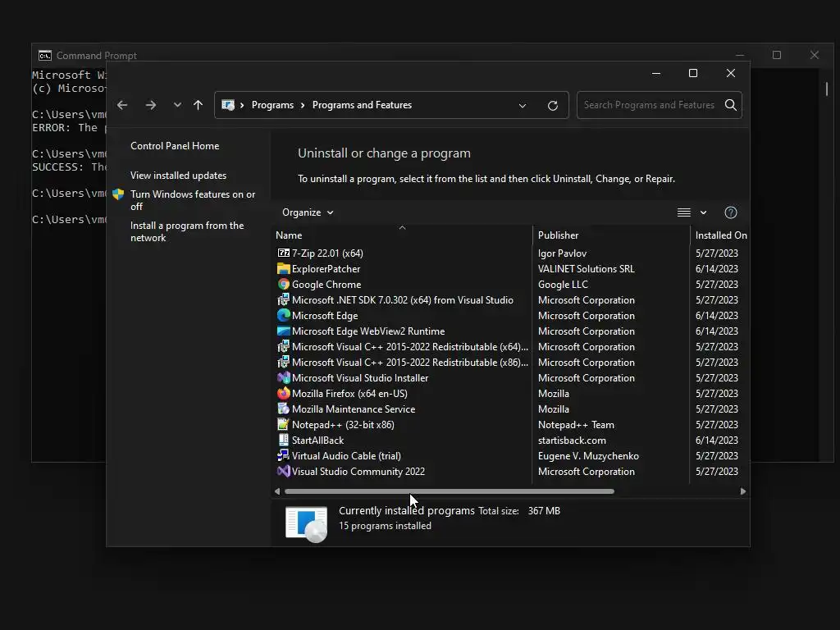Image resolution: width=840 pixels, height=630 pixels.
Task: Open Turn Windows features on or off
Action: pos(193,200)
